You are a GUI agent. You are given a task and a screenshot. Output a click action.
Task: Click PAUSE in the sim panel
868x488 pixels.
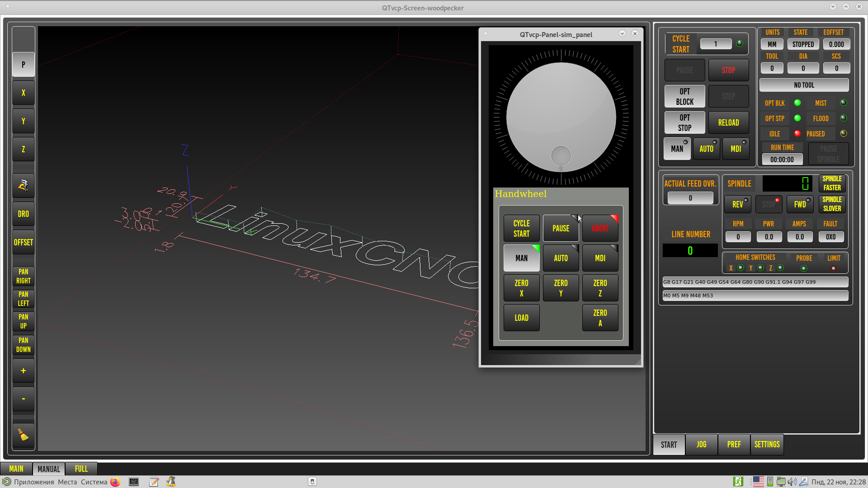point(561,228)
